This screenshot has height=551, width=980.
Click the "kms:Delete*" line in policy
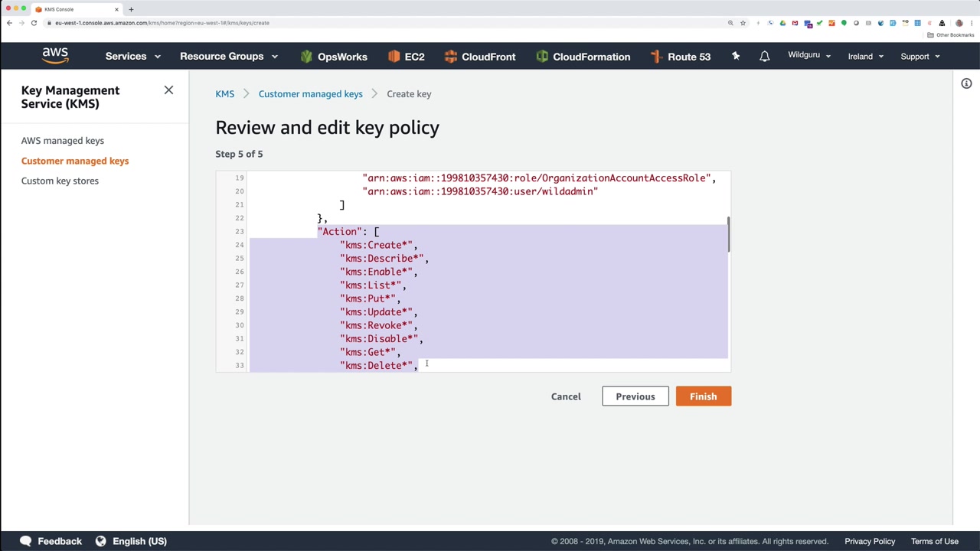pyautogui.click(x=378, y=366)
